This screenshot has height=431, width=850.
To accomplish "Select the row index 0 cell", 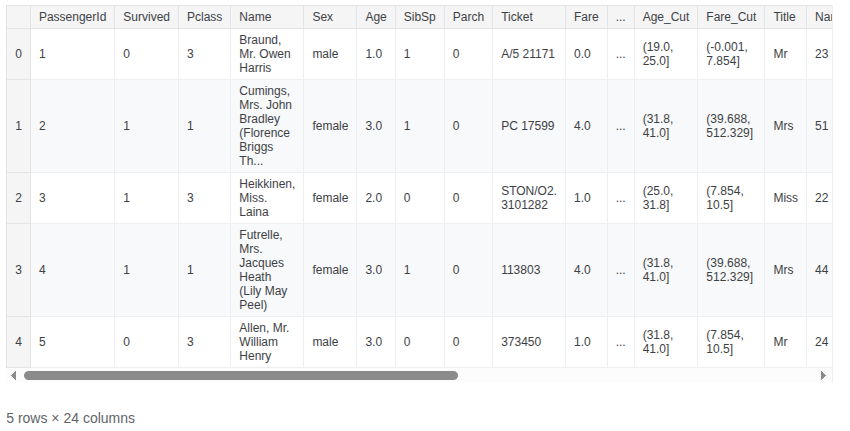I will [x=18, y=54].
